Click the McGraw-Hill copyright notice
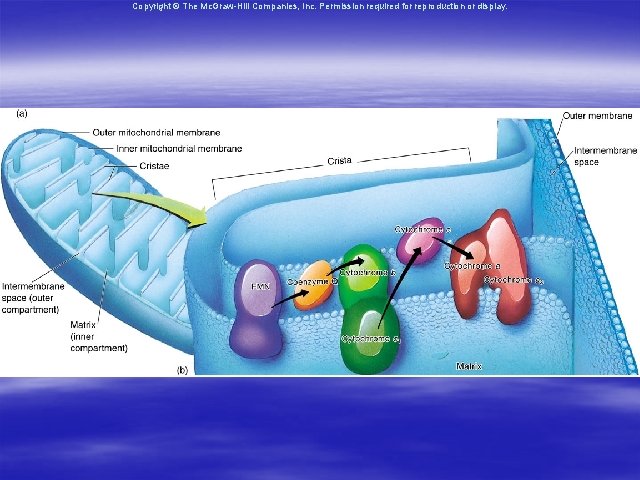The image size is (640, 480). (x=320, y=7)
